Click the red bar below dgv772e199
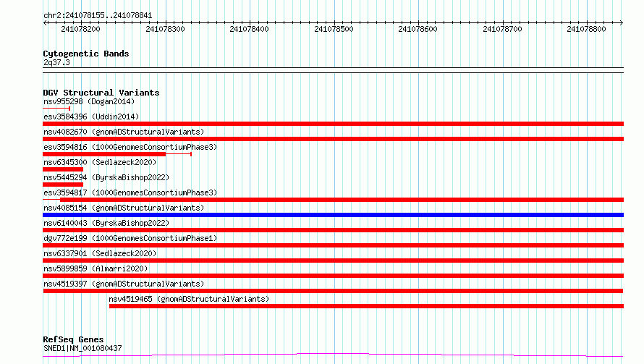This screenshot has height=364, width=644. point(333,245)
